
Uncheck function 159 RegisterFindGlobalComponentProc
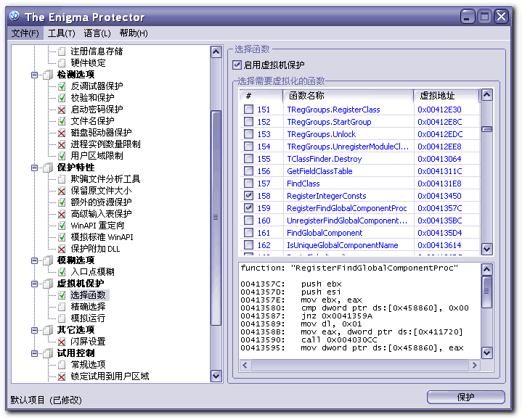click(248, 208)
